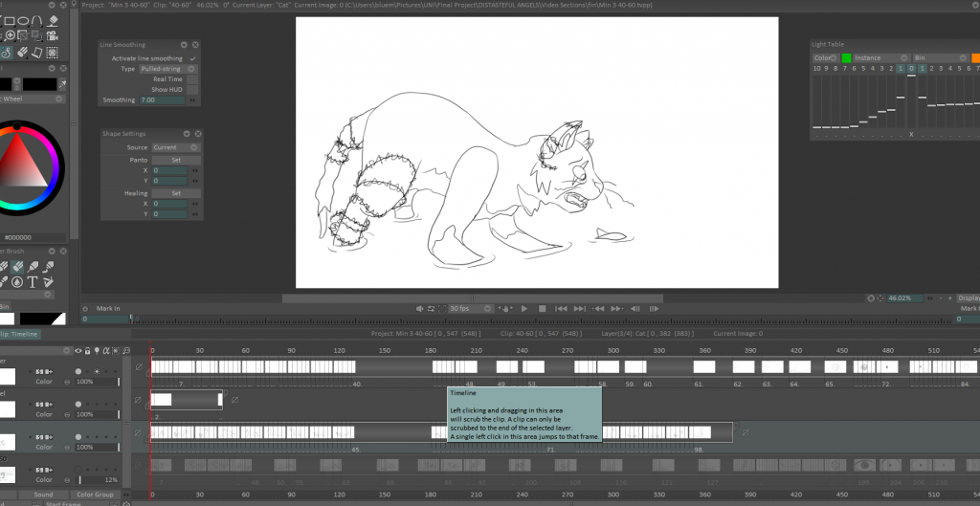
Task: Click the Display button near zoom
Action: 968,298
